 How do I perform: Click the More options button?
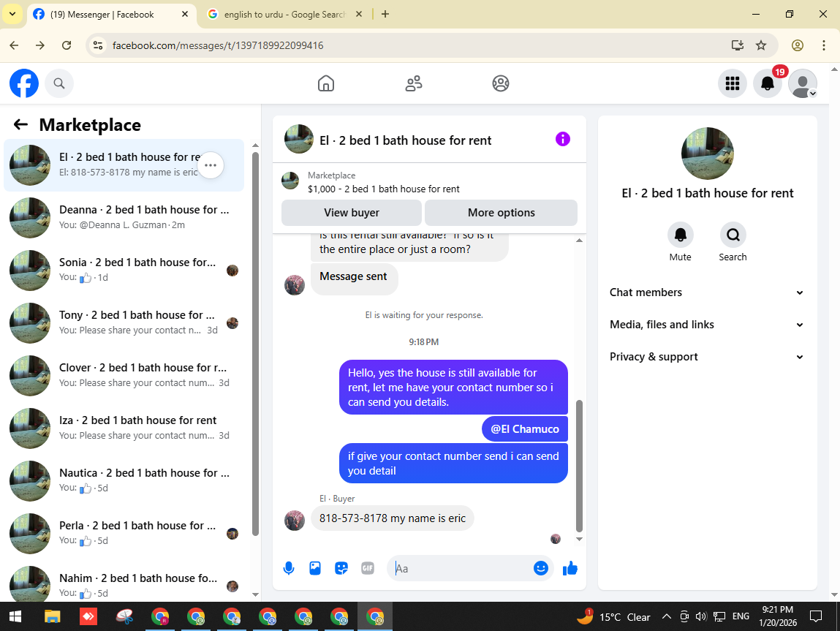click(x=501, y=213)
